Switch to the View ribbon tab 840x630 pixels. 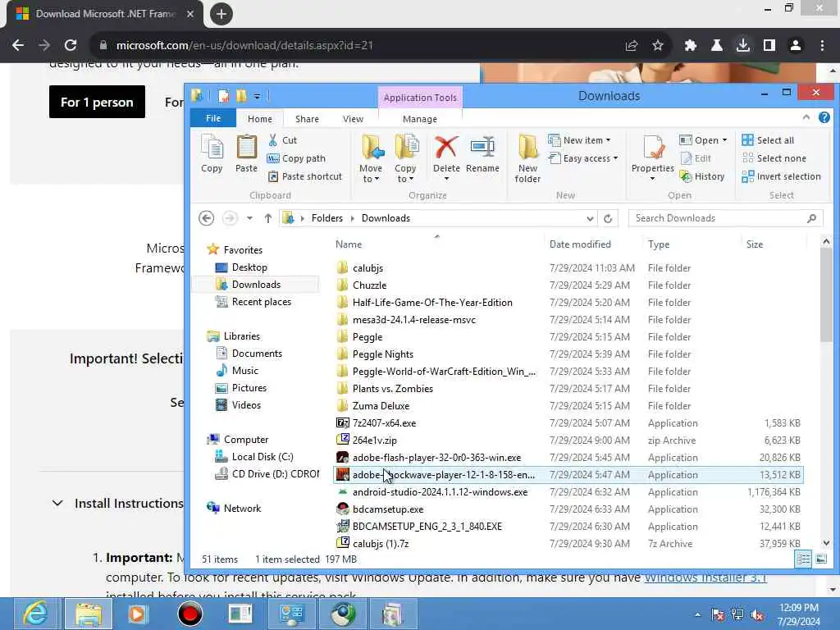(x=353, y=119)
